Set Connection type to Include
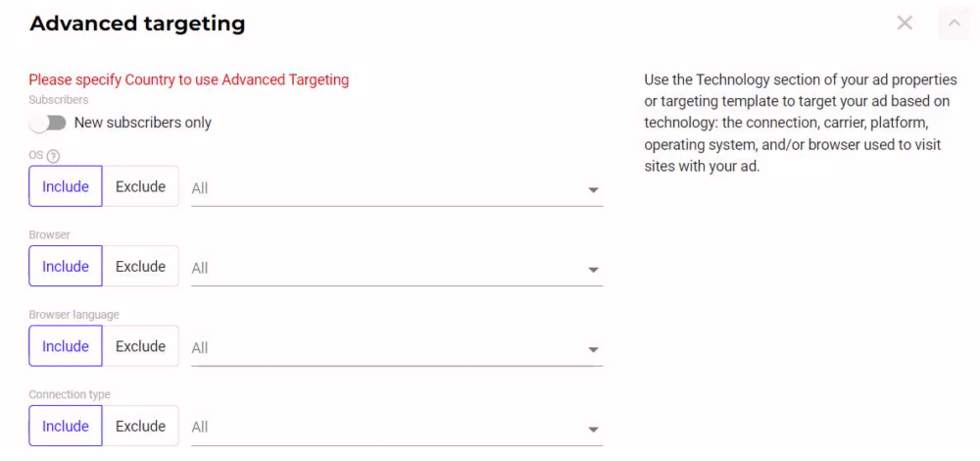Viewport: 980px width, 461px height. 66,426
